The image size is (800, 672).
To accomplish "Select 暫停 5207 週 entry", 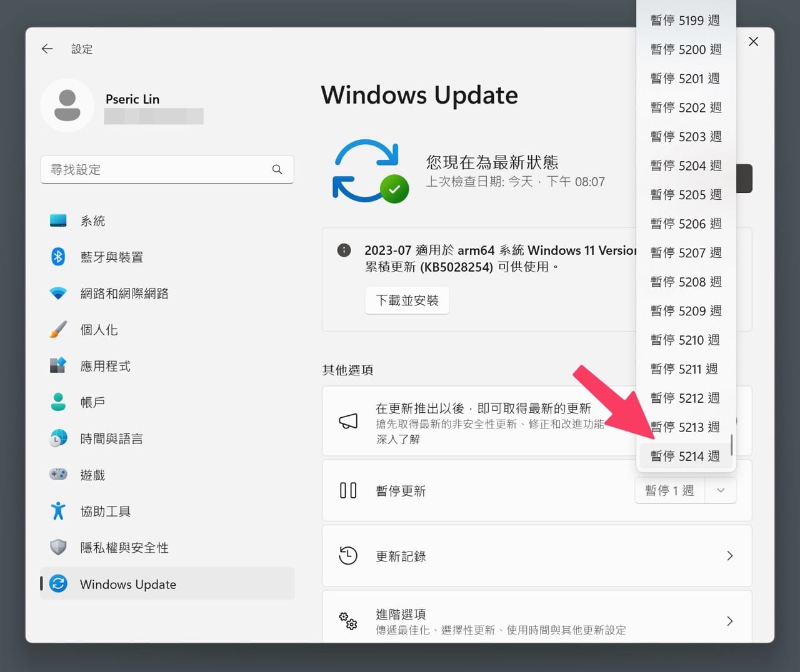I will coord(686,252).
